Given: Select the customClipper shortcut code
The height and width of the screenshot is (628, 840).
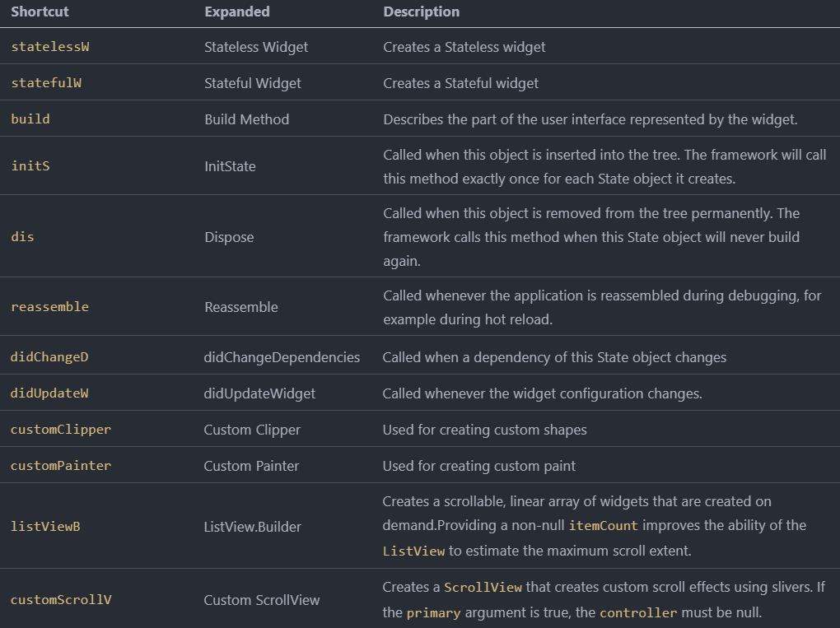Looking at the screenshot, I should click(61, 430).
